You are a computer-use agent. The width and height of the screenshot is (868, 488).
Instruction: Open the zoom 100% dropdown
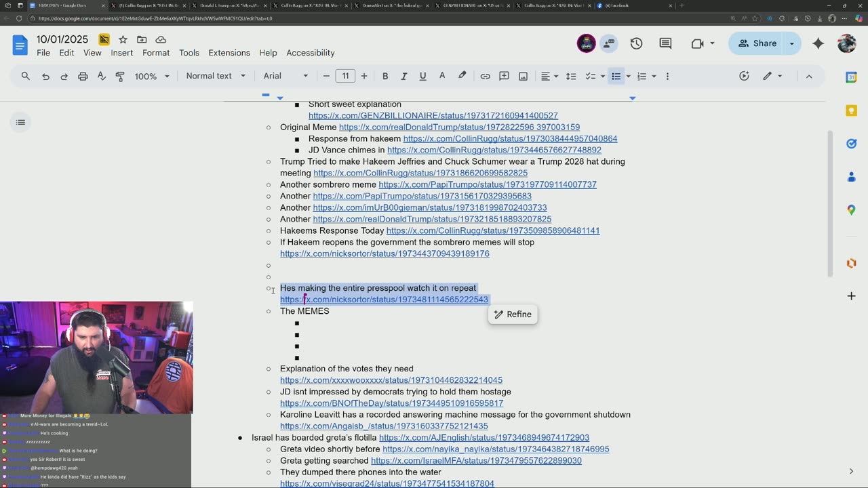point(152,76)
